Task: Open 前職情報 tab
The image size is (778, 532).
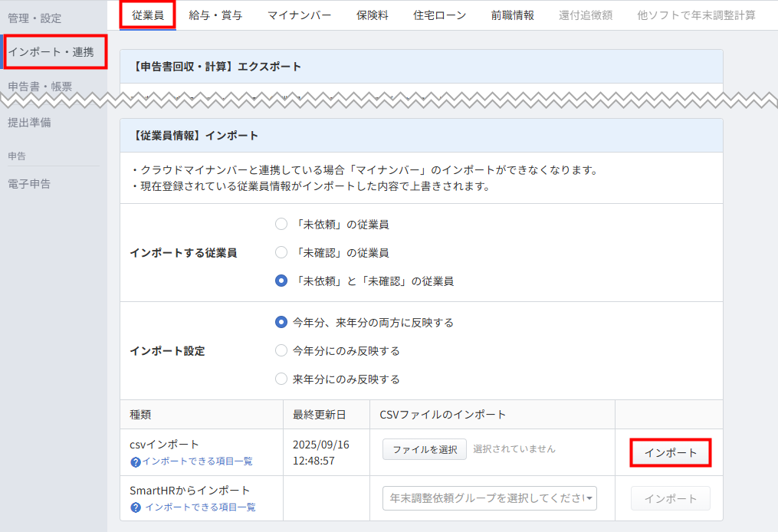Action: [513, 15]
